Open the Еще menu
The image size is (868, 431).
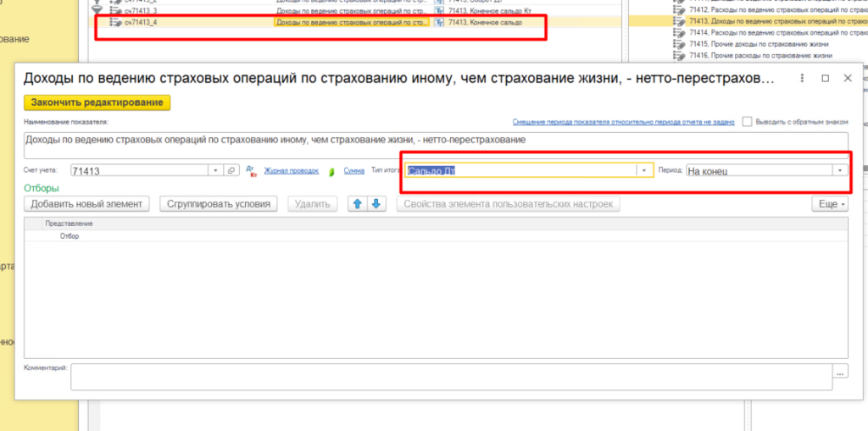pyautogui.click(x=827, y=204)
